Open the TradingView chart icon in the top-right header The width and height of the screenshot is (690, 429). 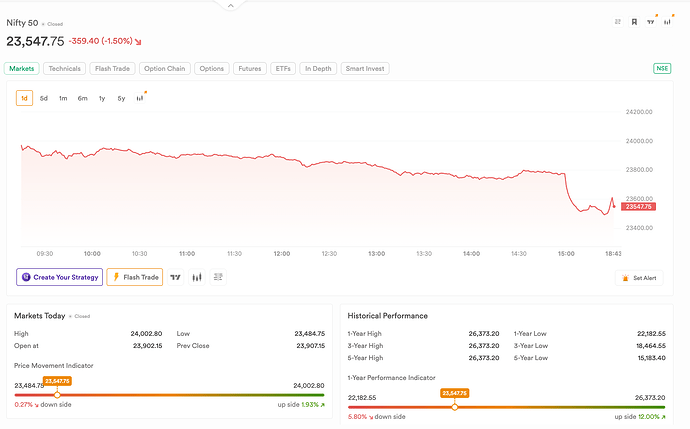tap(651, 22)
